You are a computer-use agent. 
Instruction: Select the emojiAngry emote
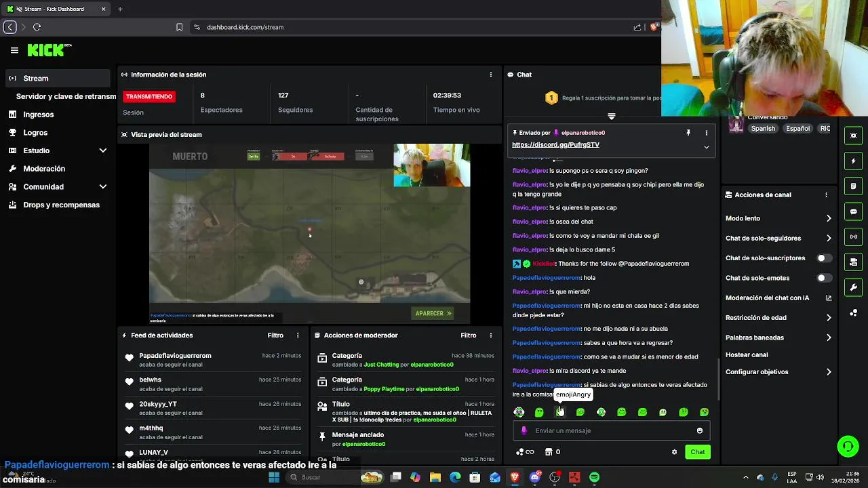(560, 412)
